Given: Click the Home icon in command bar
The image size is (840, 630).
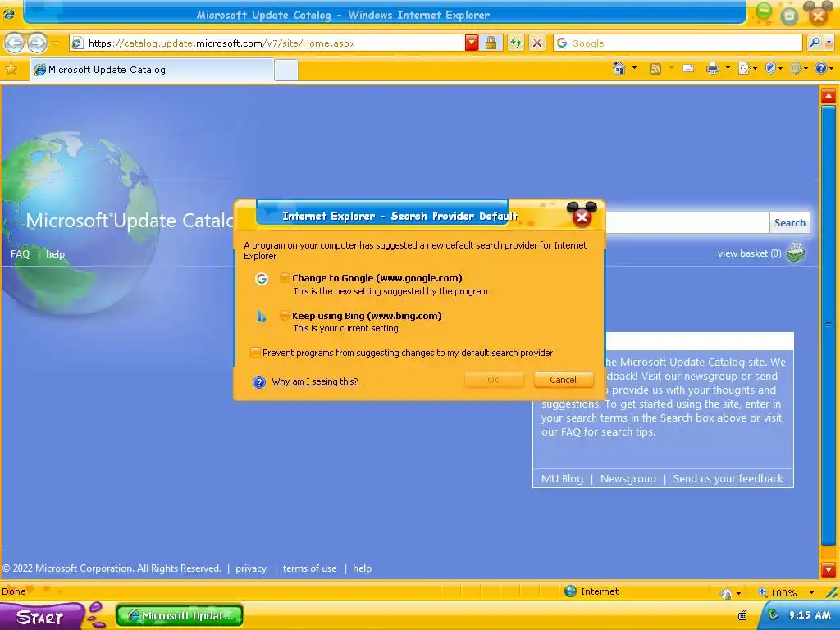Looking at the screenshot, I should pyautogui.click(x=619, y=68).
